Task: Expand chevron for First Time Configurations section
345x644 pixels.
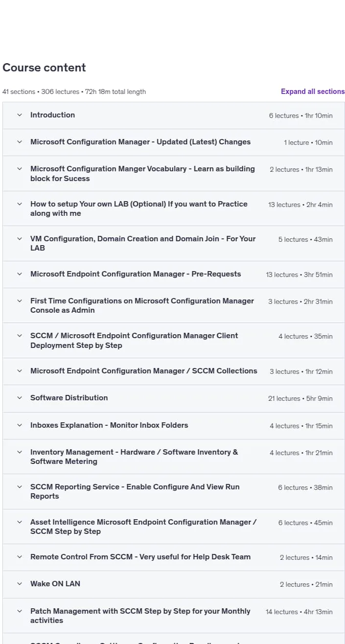Action: (x=20, y=301)
